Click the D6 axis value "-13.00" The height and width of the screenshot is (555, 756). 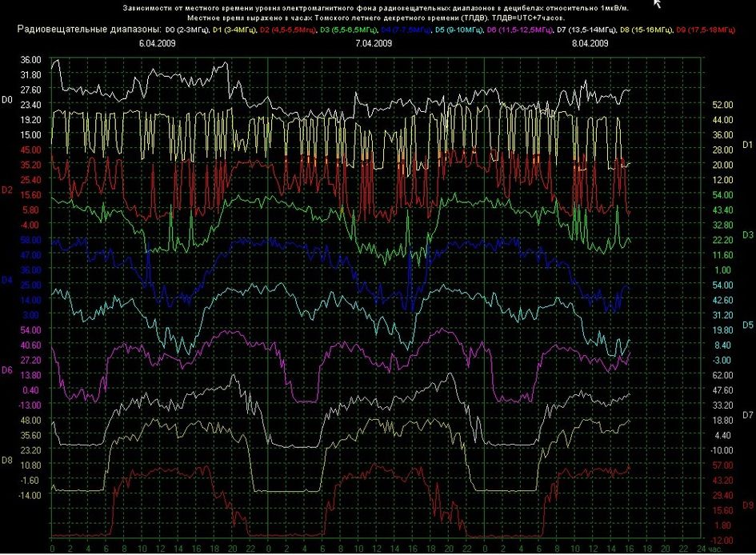click(x=30, y=405)
